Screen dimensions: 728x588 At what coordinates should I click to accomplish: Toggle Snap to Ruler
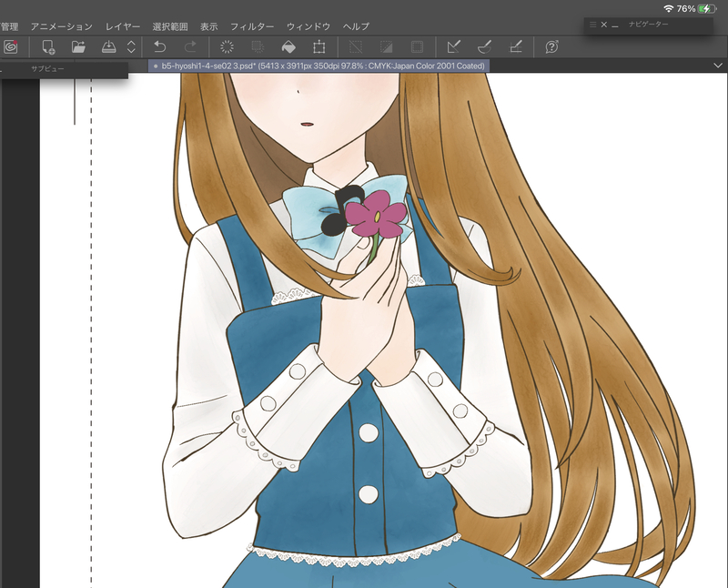pyautogui.click(x=454, y=46)
